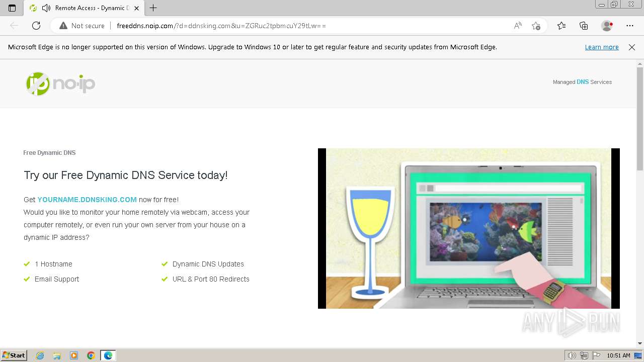
Task: Open the Favorites list icon
Action: [x=561, y=26]
